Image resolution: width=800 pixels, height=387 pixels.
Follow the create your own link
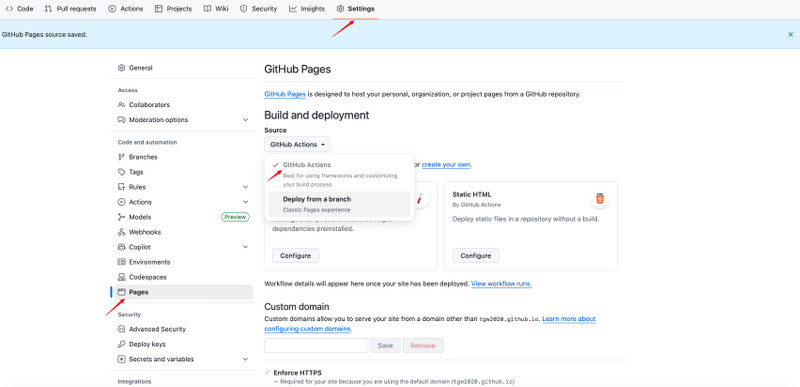(x=446, y=164)
